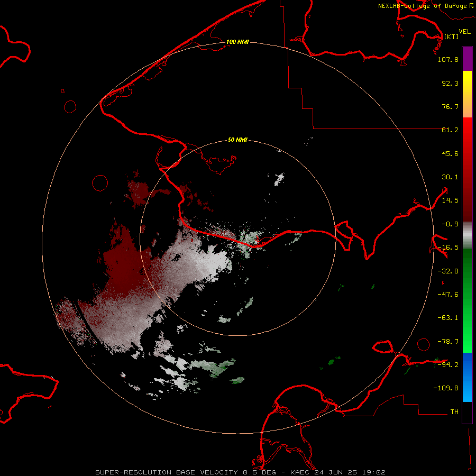Click the NEXLAB-College of DuPage label

[422, 6]
